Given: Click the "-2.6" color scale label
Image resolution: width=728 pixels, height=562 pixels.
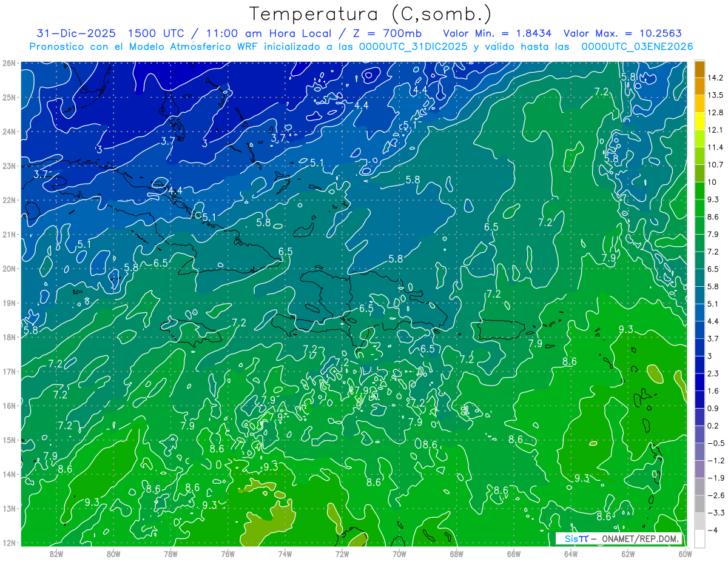Looking at the screenshot, I should 716,495.
